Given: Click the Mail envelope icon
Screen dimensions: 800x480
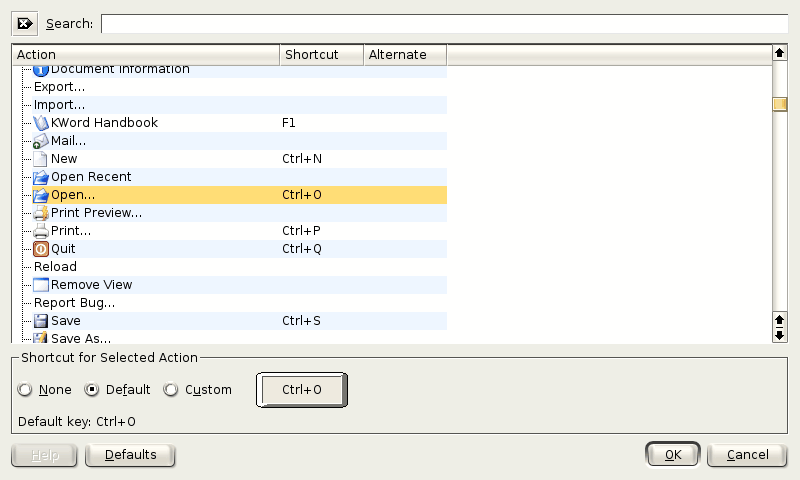Looking at the screenshot, I should pos(41,141).
